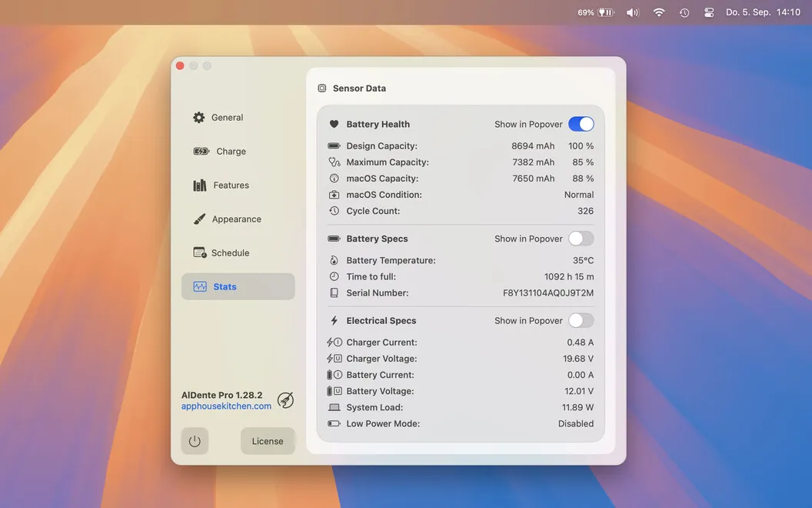Viewport: 812px width, 508px height.
Task: Click the power quit button
Action: tap(195, 441)
